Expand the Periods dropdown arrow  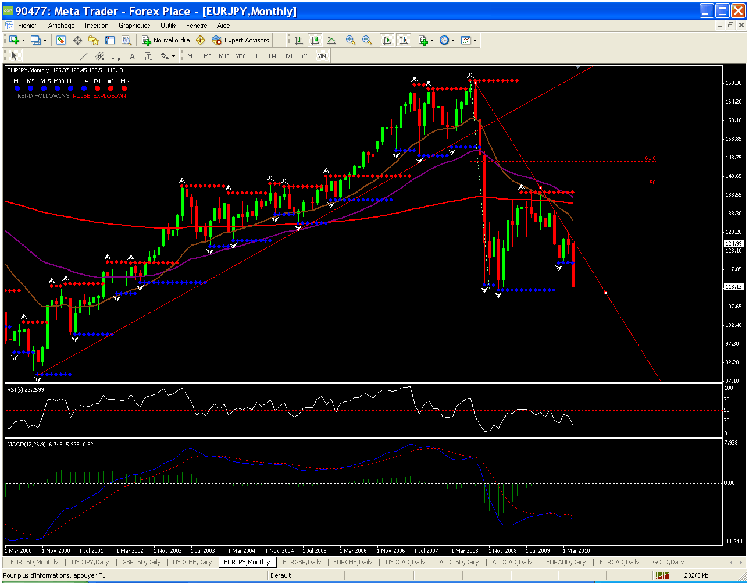453,41
